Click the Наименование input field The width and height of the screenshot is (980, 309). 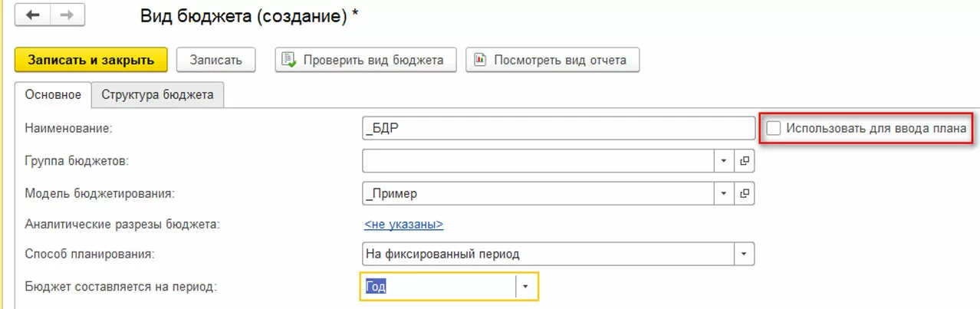pyautogui.click(x=558, y=129)
